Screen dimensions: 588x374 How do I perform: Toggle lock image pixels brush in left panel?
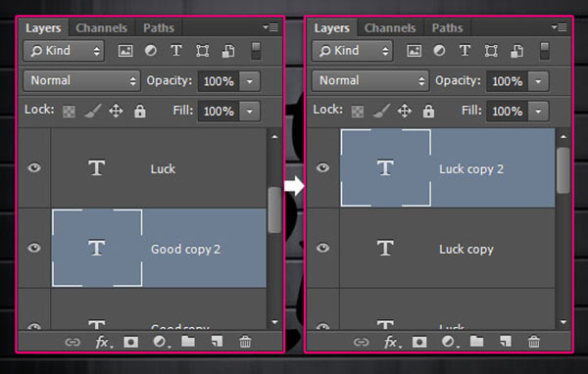tap(93, 111)
